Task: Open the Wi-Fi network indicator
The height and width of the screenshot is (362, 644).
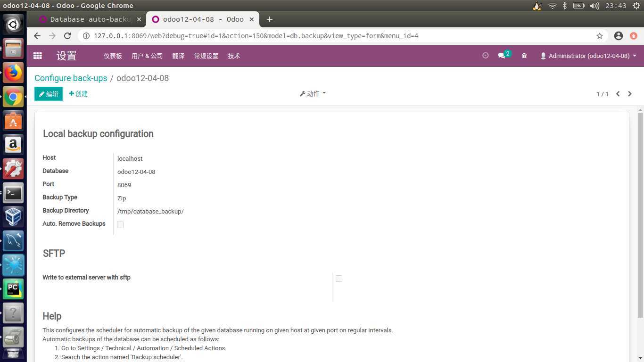Action: 553,6
